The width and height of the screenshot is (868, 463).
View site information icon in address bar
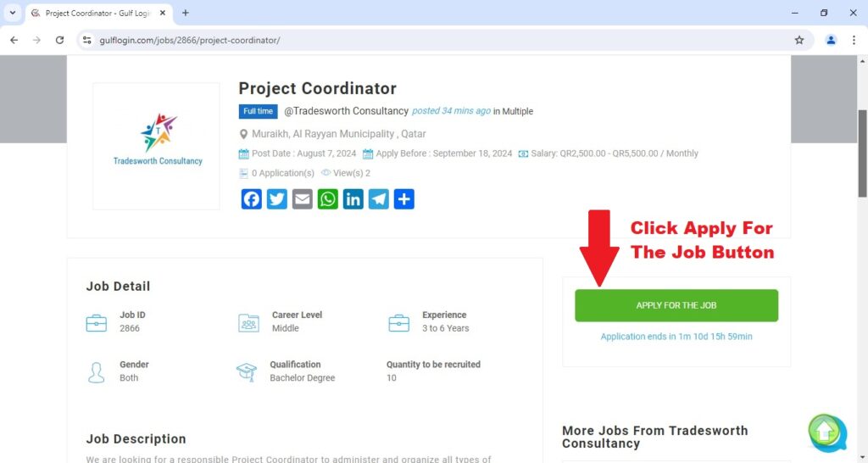pos(87,40)
